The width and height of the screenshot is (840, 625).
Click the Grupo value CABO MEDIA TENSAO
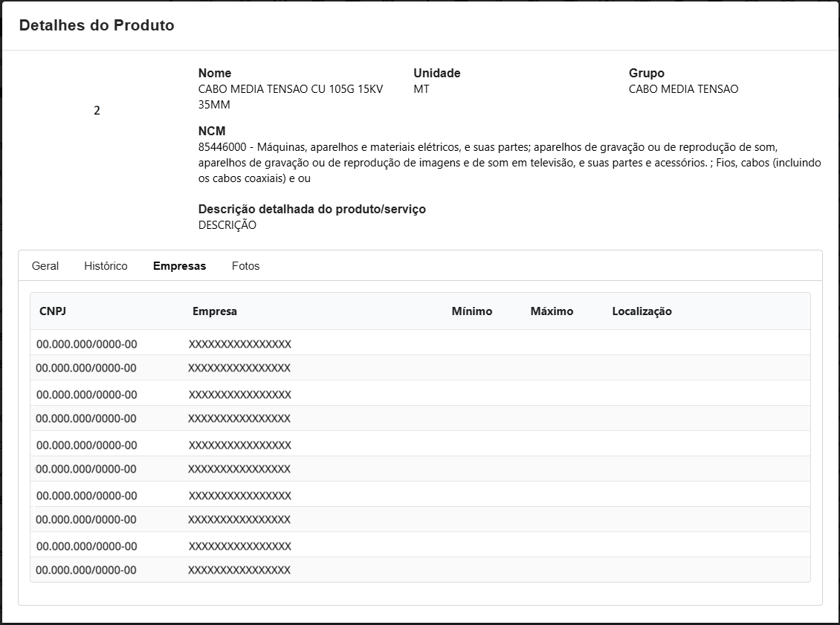(x=683, y=89)
